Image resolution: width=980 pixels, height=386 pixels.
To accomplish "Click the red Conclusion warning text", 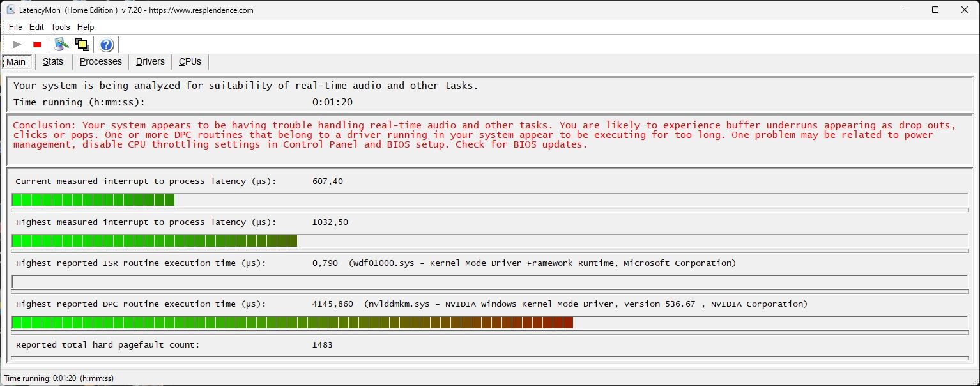I will pyautogui.click(x=485, y=135).
